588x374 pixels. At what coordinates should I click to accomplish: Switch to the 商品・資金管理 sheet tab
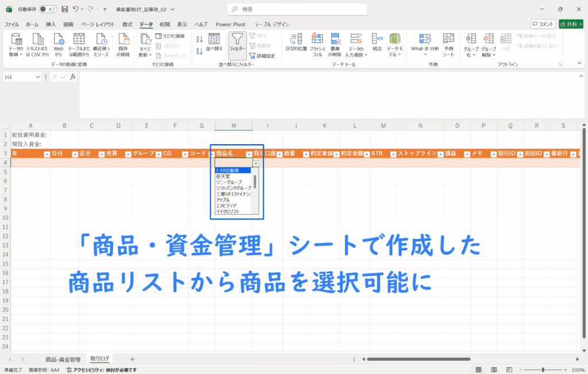tap(63, 359)
